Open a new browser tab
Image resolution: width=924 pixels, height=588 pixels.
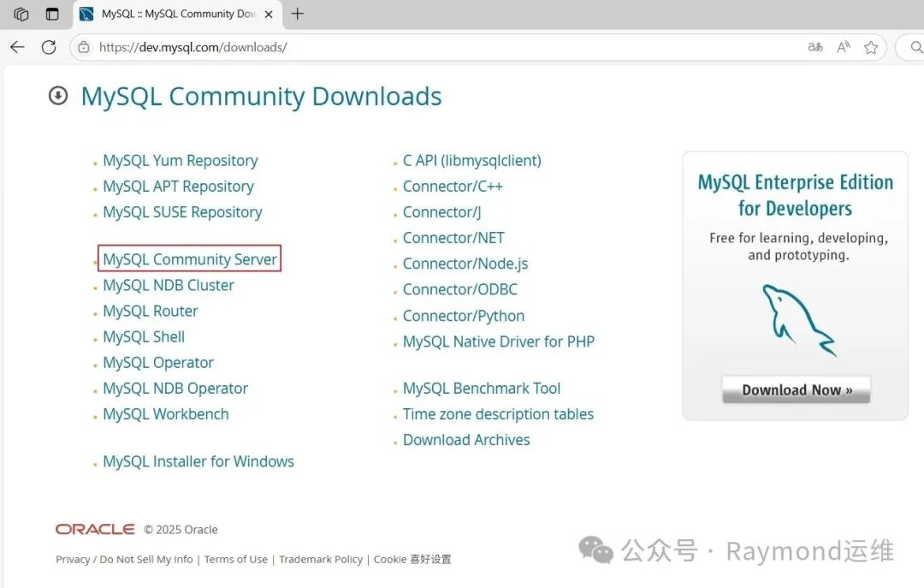[x=296, y=14]
